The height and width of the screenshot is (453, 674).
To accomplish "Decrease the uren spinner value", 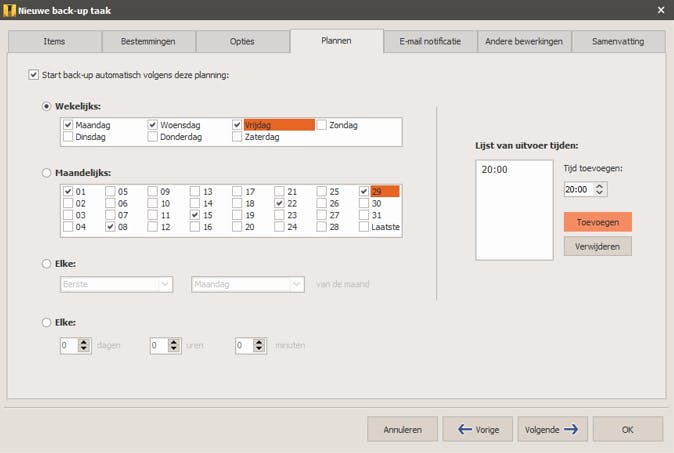I will 174,349.
